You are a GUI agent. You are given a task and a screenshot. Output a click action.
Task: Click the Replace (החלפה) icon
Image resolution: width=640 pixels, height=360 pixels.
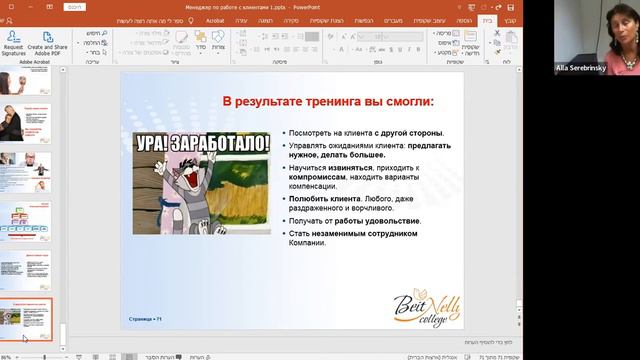coord(104,43)
